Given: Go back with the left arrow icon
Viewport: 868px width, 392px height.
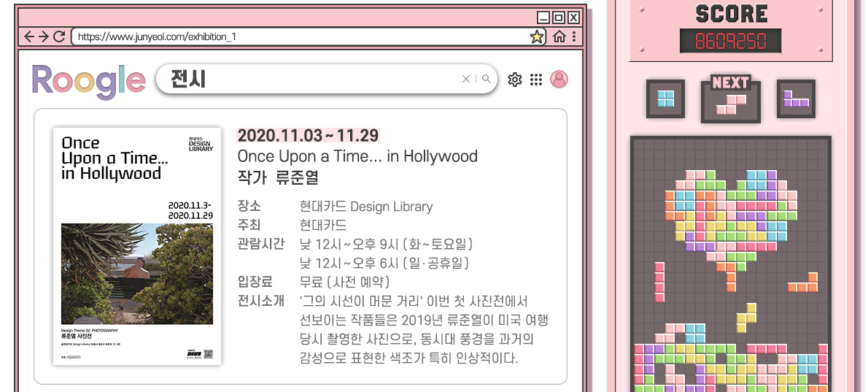Looking at the screenshot, I should 29,37.
